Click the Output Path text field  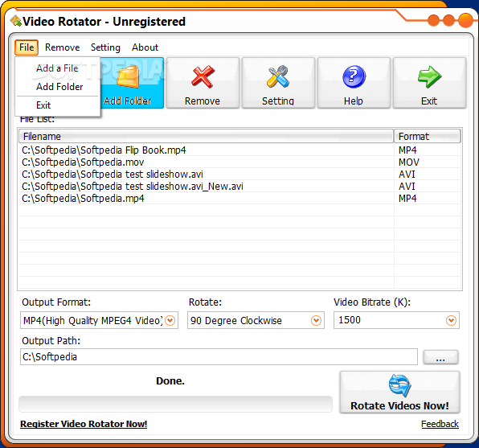tap(219, 357)
